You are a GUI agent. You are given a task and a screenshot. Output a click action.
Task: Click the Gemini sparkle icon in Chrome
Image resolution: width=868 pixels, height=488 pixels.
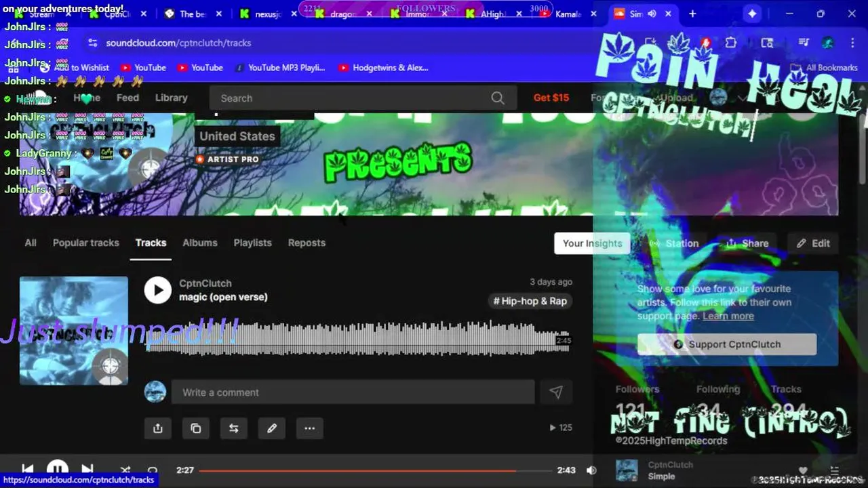pos(752,14)
